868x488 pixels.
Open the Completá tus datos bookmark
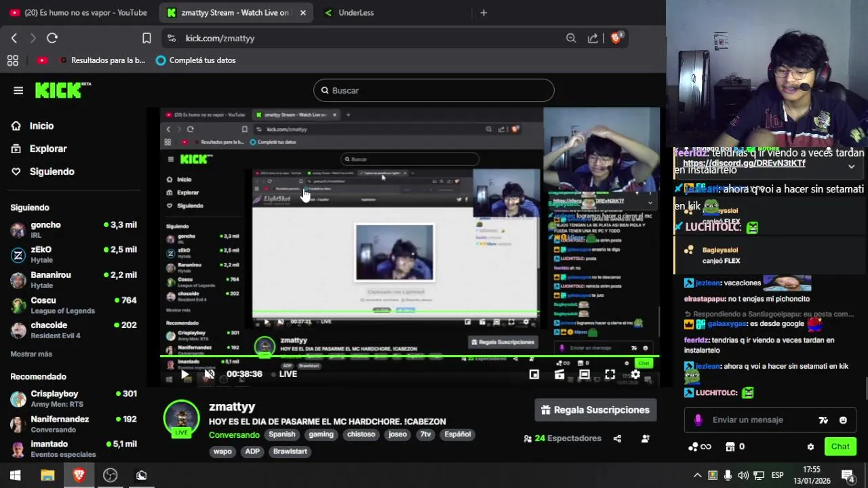click(x=195, y=60)
